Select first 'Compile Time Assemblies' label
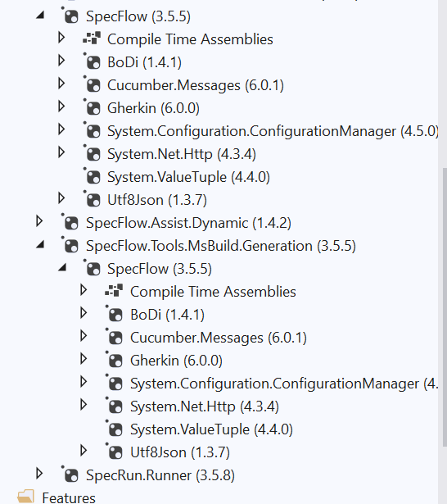The width and height of the screenshot is (447, 504). tap(190, 39)
